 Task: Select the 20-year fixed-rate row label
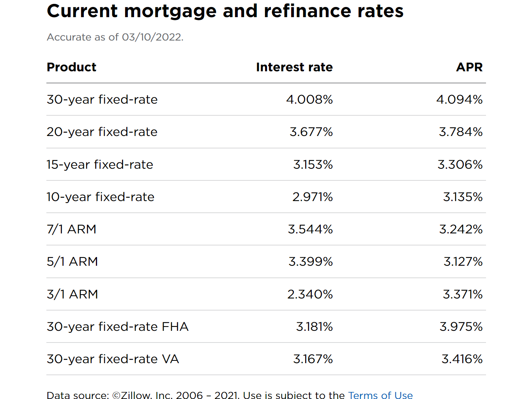[x=102, y=132]
